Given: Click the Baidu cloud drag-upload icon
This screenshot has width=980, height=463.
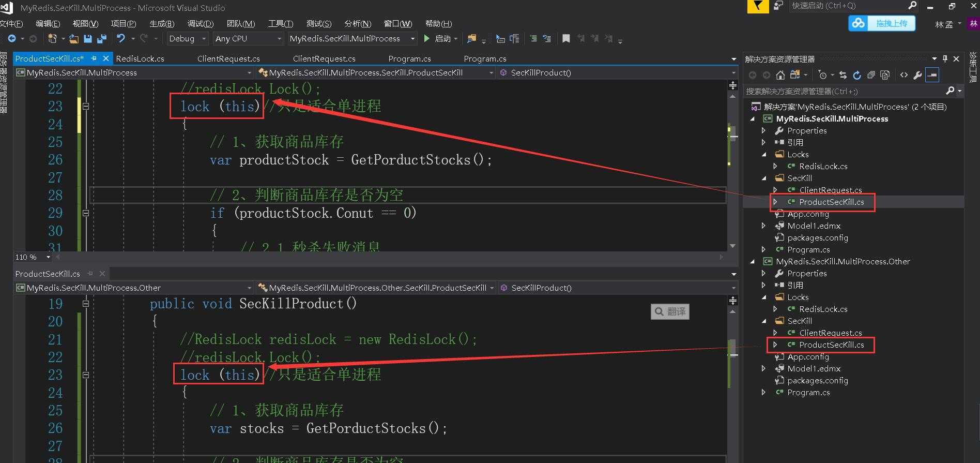Looking at the screenshot, I should [x=858, y=23].
